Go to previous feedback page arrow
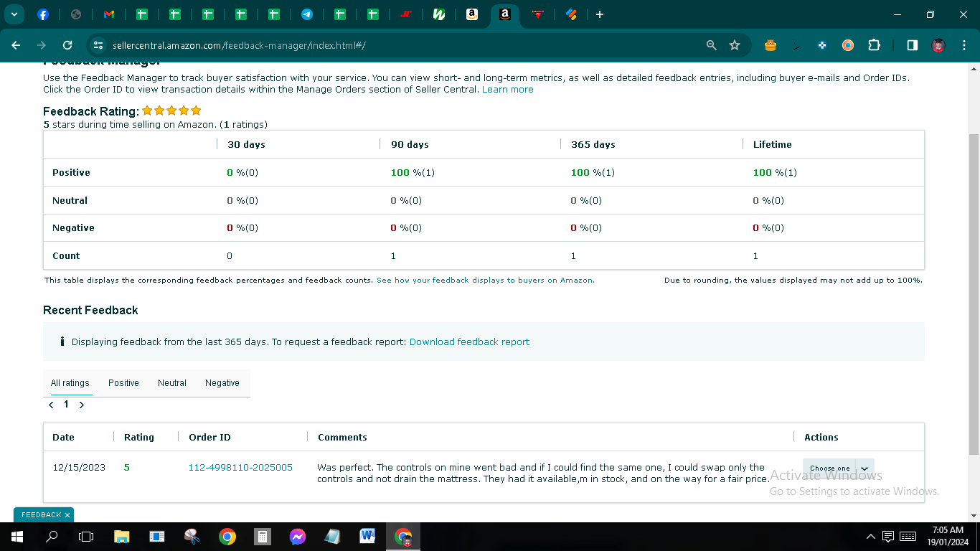Screen dimensions: 980x551 pos(51,405)
